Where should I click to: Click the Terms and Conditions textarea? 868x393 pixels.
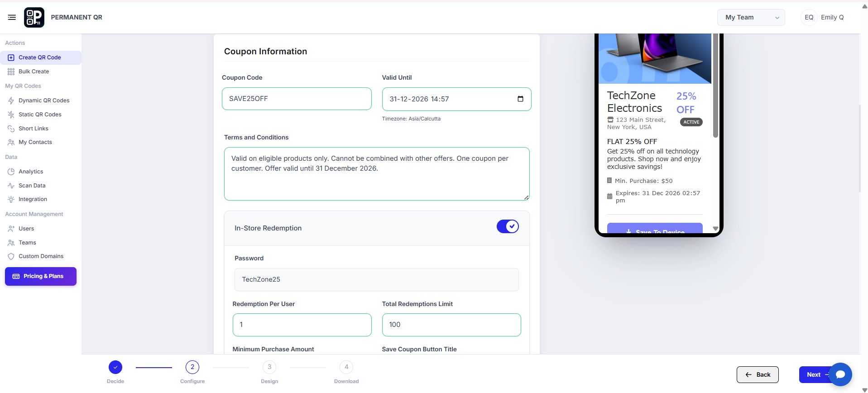coord(377,174)
